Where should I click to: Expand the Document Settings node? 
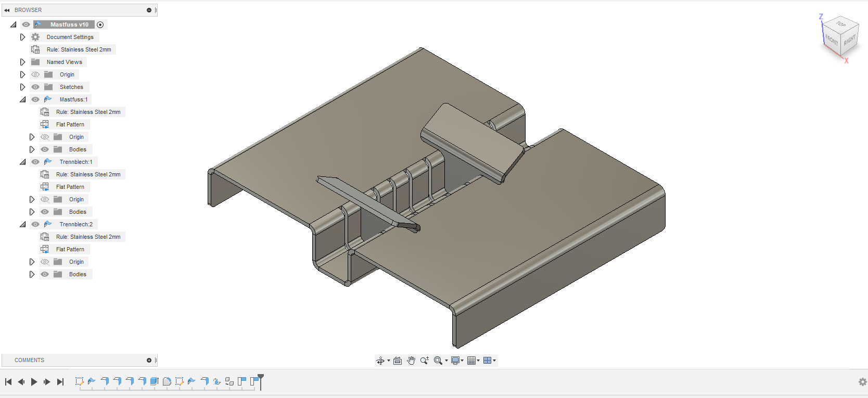22,37
